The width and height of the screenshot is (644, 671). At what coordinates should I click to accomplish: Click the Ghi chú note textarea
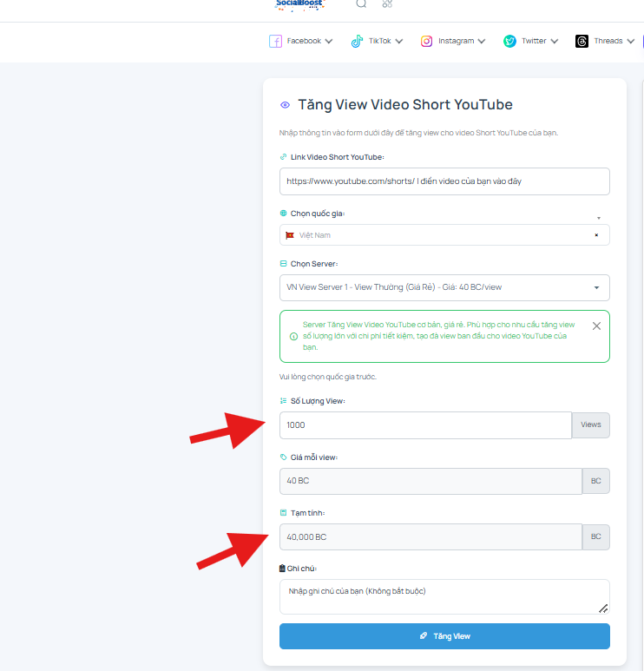(444, 596)
